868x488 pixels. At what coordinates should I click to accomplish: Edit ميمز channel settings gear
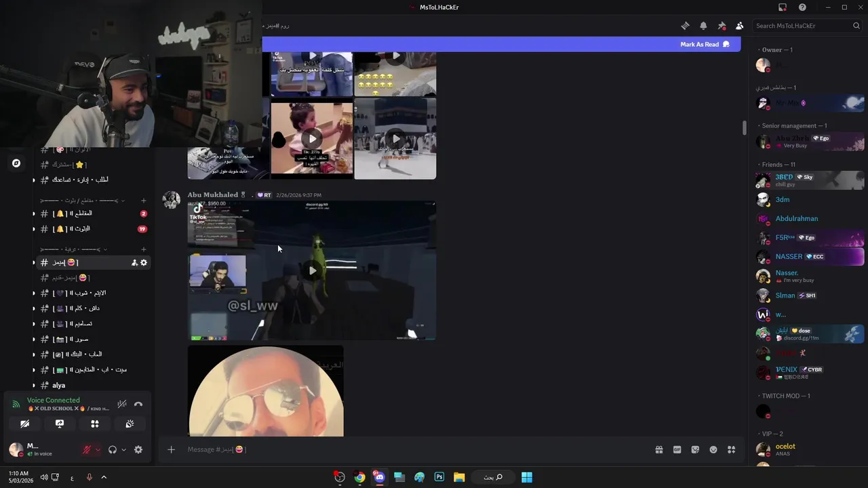(144, 262)
